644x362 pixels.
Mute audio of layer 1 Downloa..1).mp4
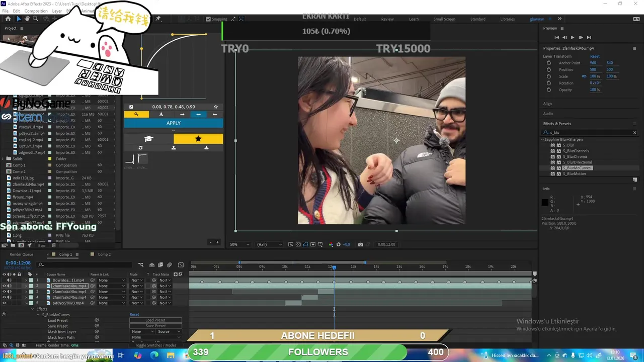click(x=9, y=280)
